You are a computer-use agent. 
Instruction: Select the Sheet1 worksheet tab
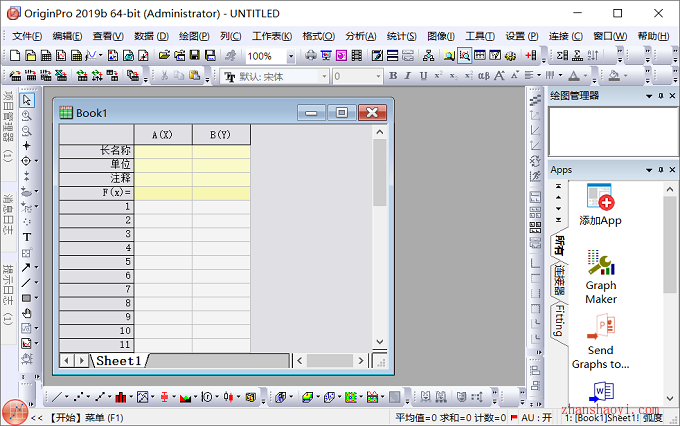[x=118, y=360]
